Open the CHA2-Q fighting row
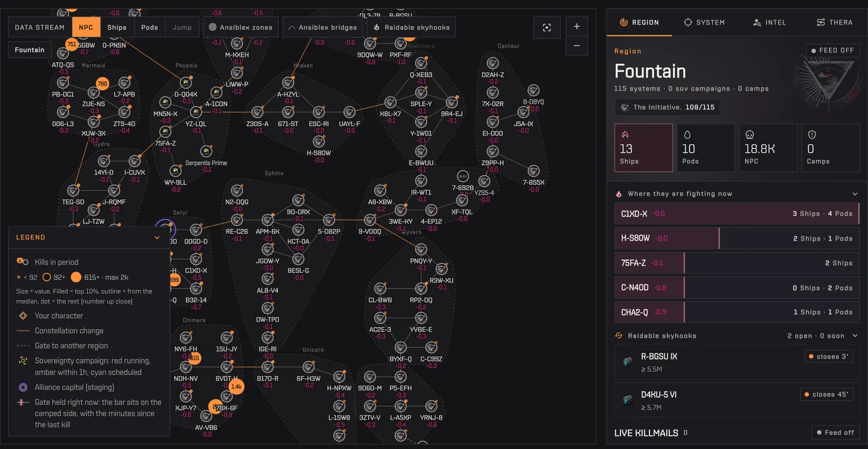Viewport: 868px width, 449px height. [x=737, y=312]
